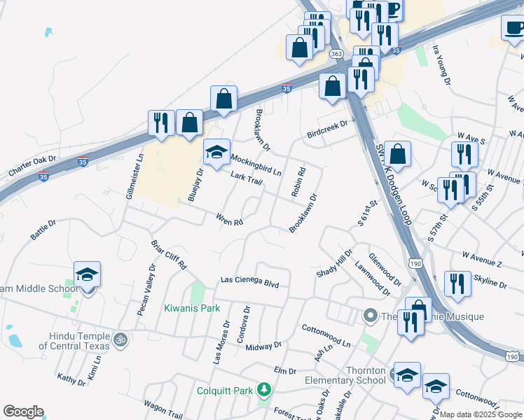The height and width of the screenshot is (420, 524).
Task: Select the shopping marker on SW H K Dodgen Loop
Action: tap(397, 155)
